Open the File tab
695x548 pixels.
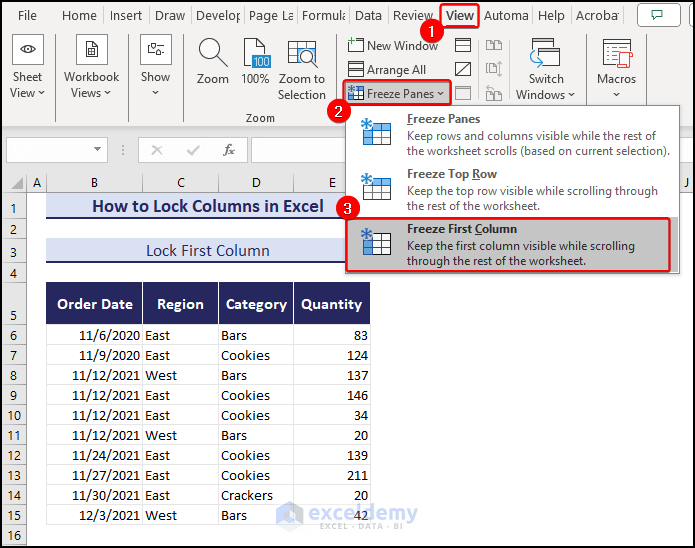pos(27,16)
